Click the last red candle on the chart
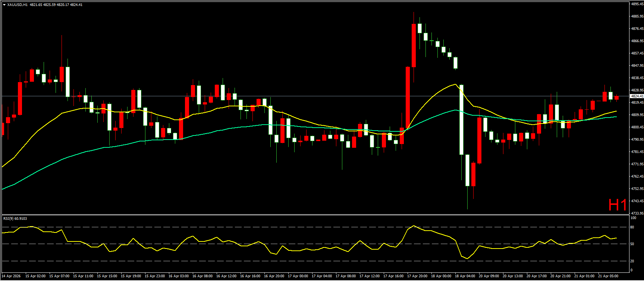Image resolution: width=644 pixels, height=281 pixels. pyautogui.click(x=617, y=98)
